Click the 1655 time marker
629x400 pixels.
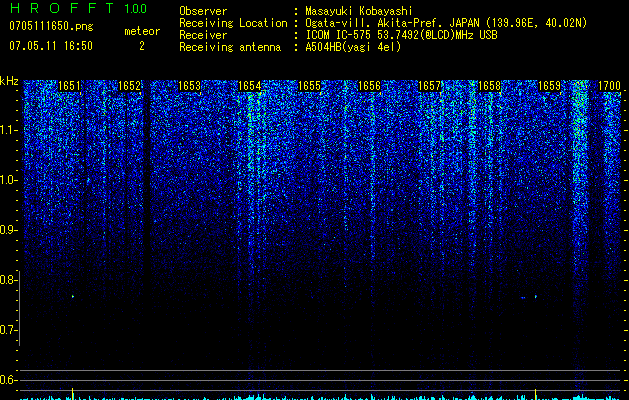[x=310, y=86]
